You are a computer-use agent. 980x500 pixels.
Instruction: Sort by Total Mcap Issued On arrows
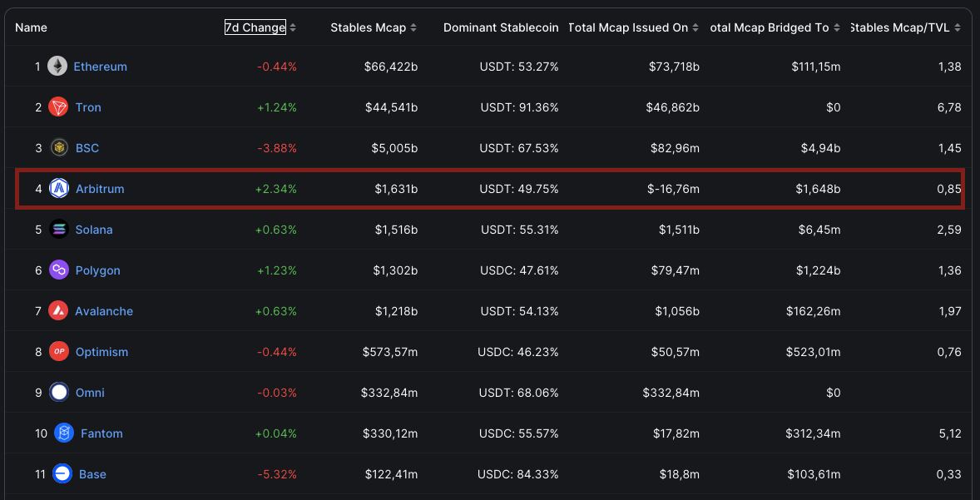click(695, 27)
